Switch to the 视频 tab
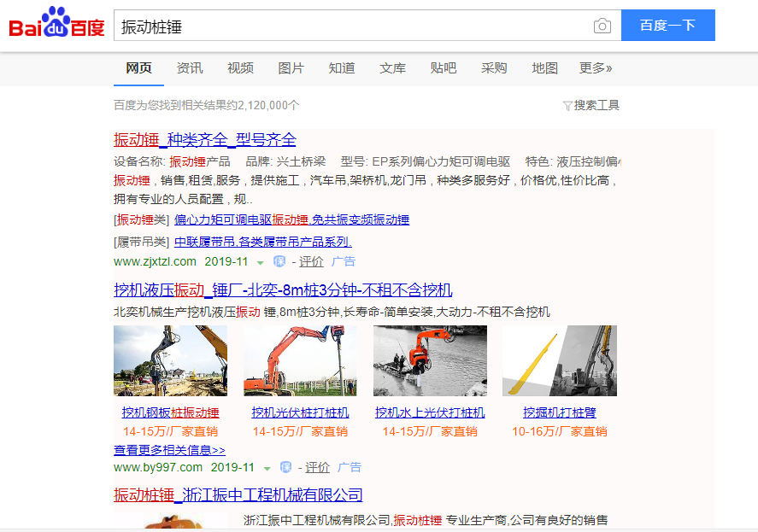 240,68
